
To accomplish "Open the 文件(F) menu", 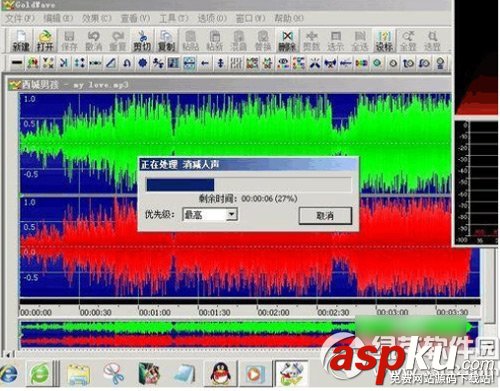I will pyautogui.click(x=20, y=18).
